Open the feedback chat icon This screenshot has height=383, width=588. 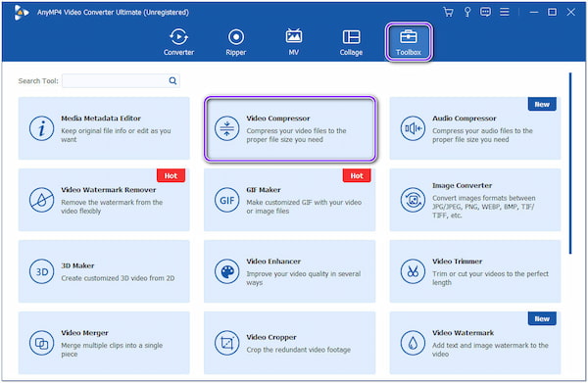(x=485, y=12)
